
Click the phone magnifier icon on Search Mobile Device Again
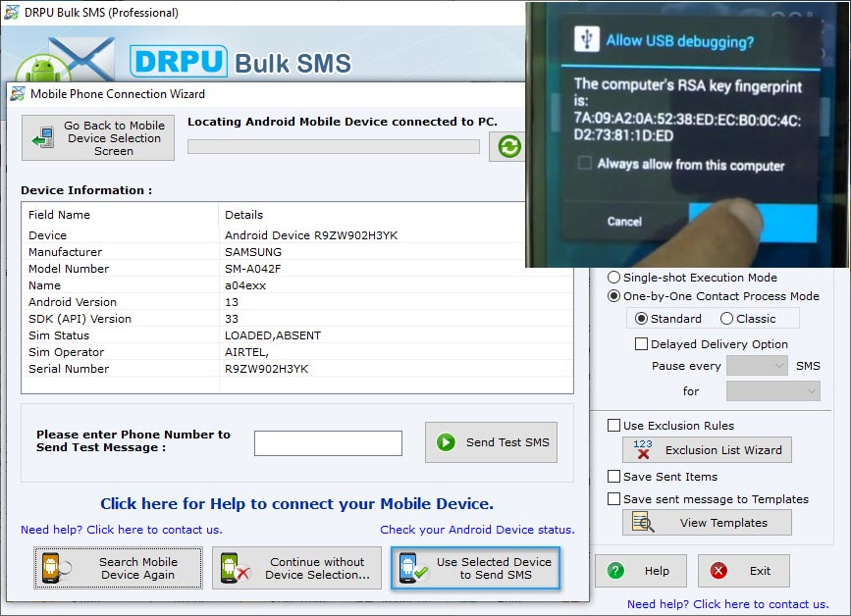[55, 568]
